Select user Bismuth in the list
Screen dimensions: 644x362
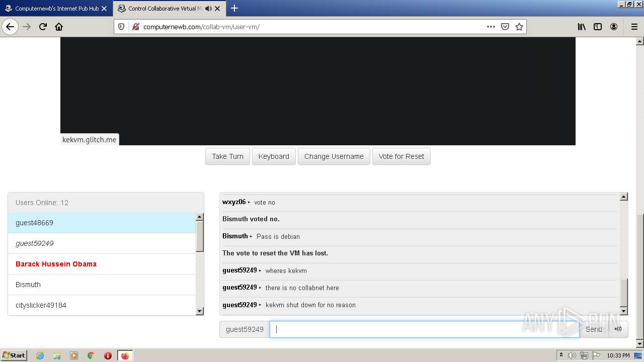coord(102,285)
